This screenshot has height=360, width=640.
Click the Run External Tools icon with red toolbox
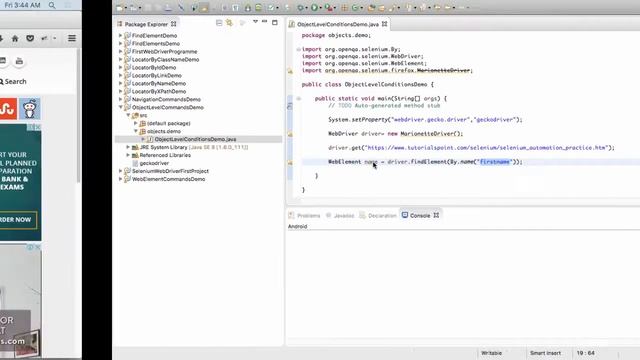coord(329,7)
